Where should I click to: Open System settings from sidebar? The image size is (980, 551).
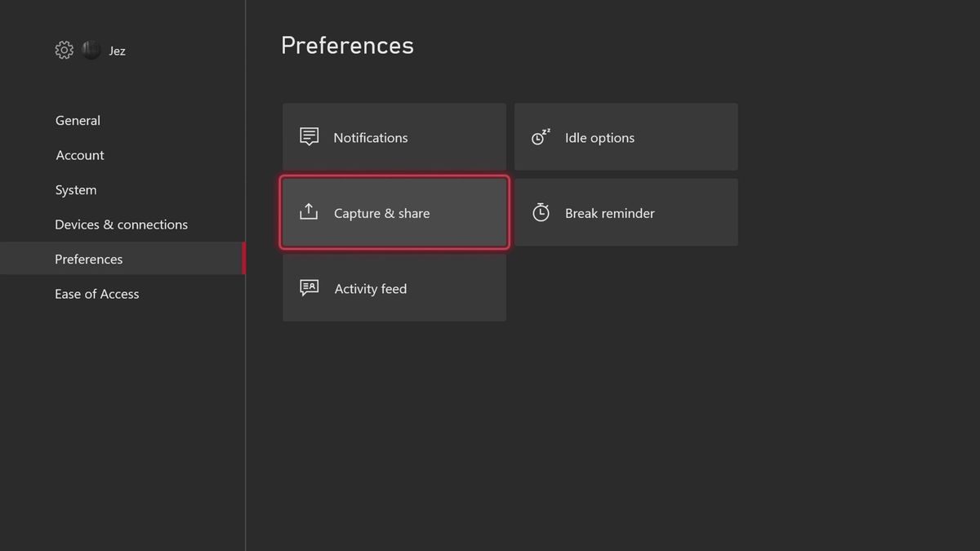click(76, 189)
